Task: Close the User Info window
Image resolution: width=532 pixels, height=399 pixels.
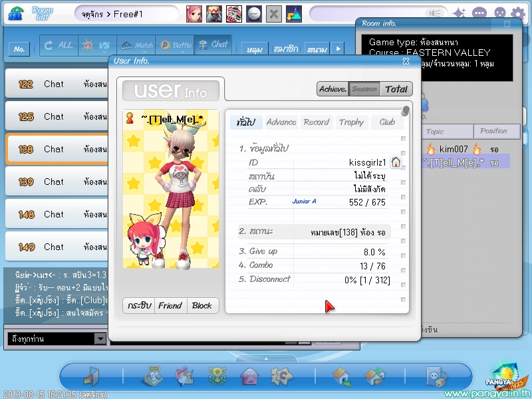Action: point(406,61)
